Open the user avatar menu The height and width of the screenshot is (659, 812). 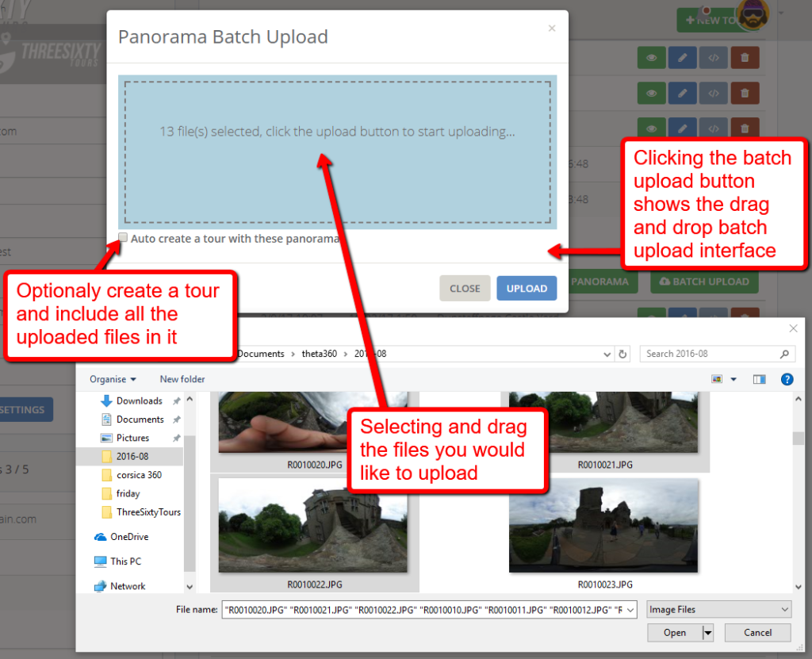[753, 14]
